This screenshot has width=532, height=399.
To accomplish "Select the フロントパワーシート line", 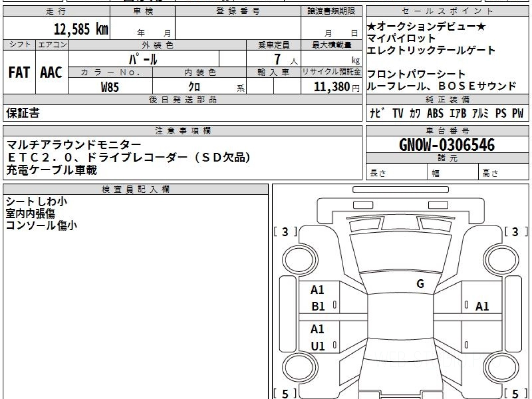I will (417, 74).
